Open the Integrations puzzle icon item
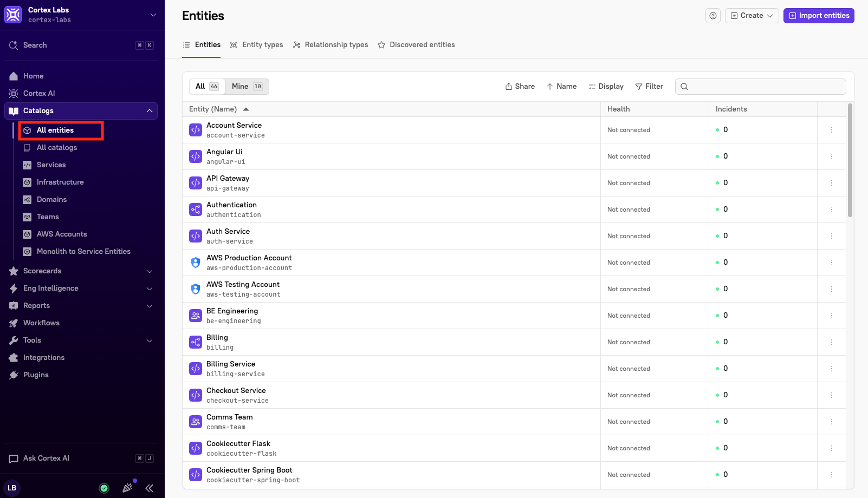This screenshot has width=868, height=498. click(81, 358)
